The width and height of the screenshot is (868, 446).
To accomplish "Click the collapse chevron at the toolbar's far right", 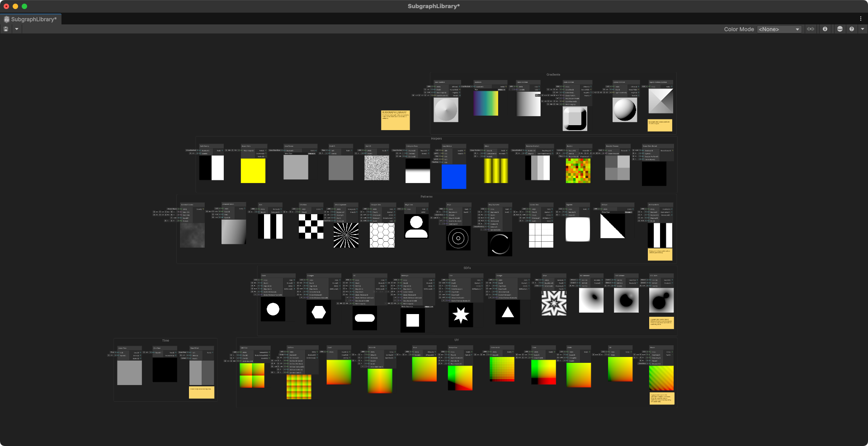I will [862, 29].
